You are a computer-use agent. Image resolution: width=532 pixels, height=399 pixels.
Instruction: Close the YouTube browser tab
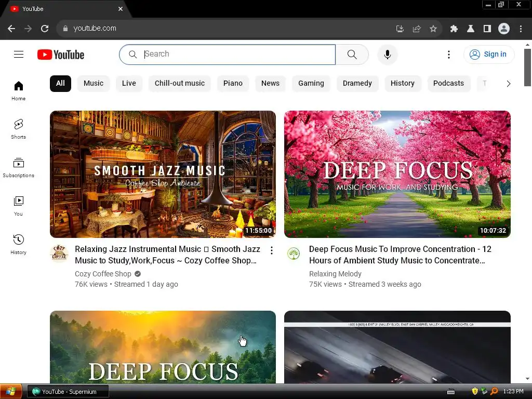(121, 9)
